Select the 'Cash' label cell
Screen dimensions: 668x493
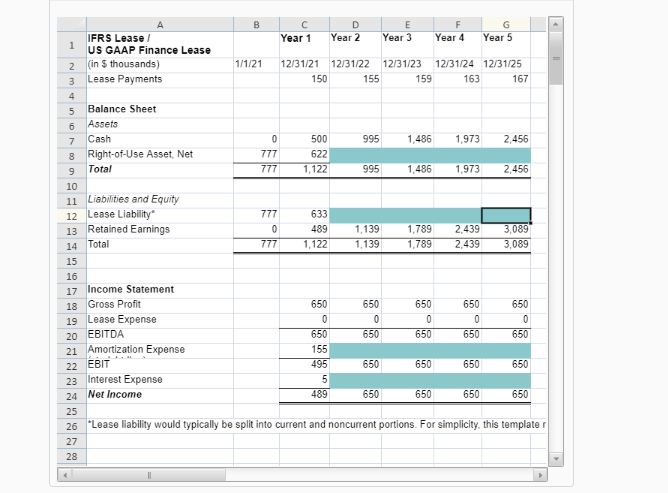(160, 140)
